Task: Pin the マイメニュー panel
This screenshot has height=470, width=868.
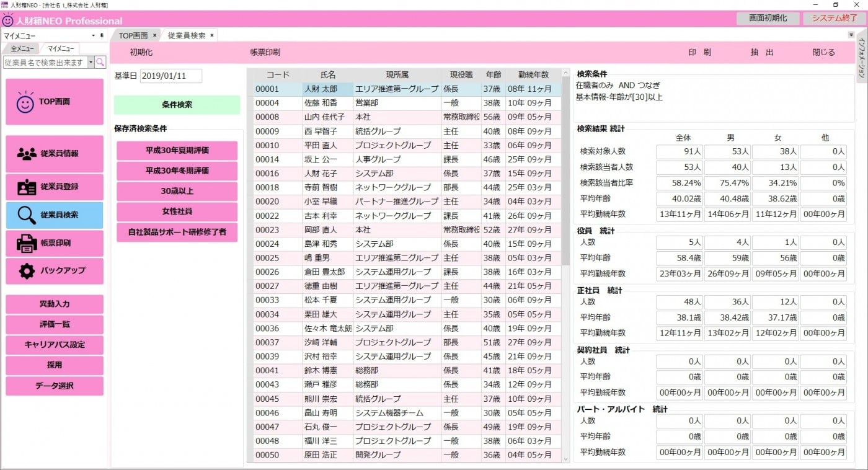Action: click(x=102, y=36)
